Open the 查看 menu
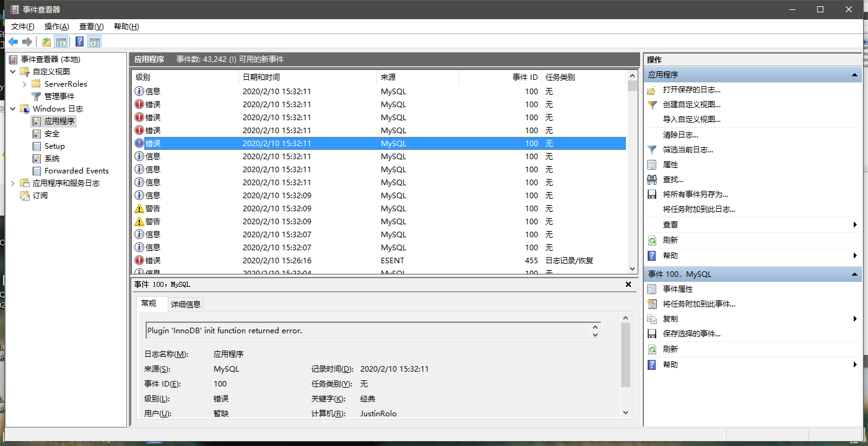 click(x=90, y=26)
